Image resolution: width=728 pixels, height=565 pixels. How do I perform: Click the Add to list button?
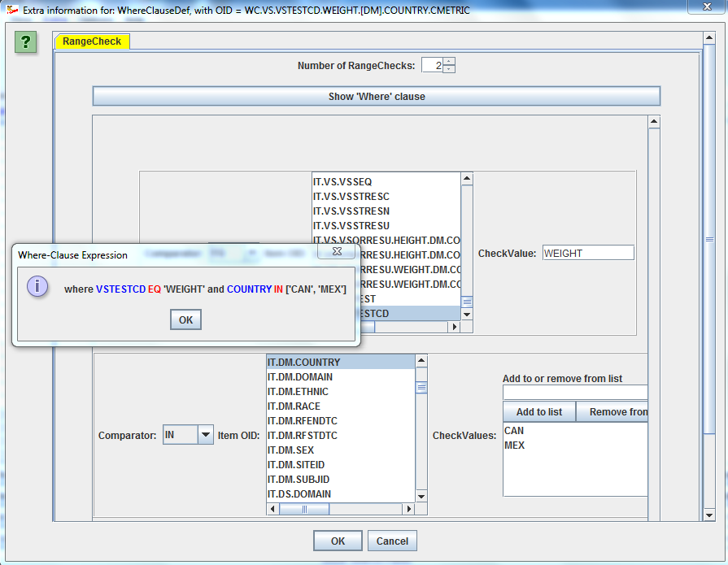tap(538, 412)
